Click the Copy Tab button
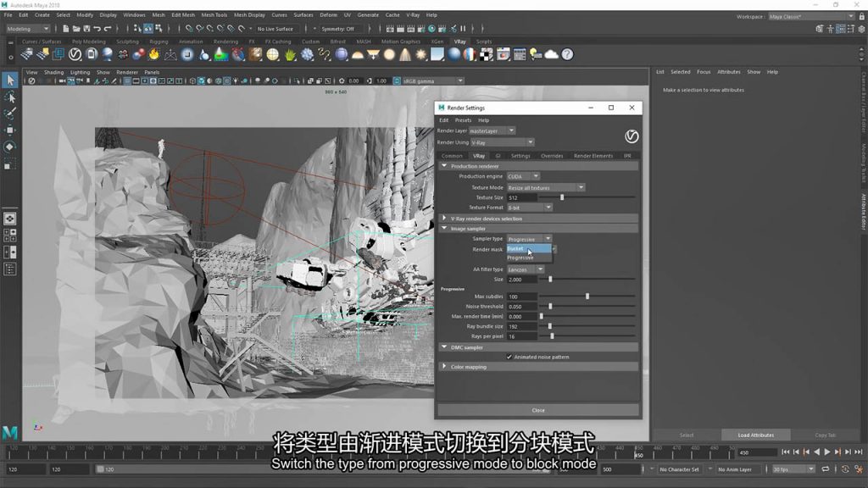868x488 pixels. pos(825,435)
